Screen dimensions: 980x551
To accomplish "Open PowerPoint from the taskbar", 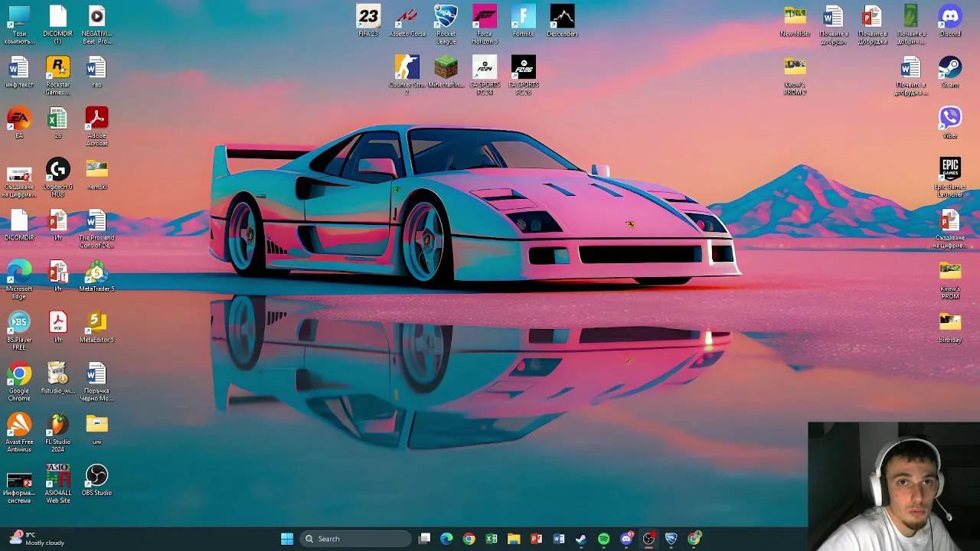I will point(537,539).
